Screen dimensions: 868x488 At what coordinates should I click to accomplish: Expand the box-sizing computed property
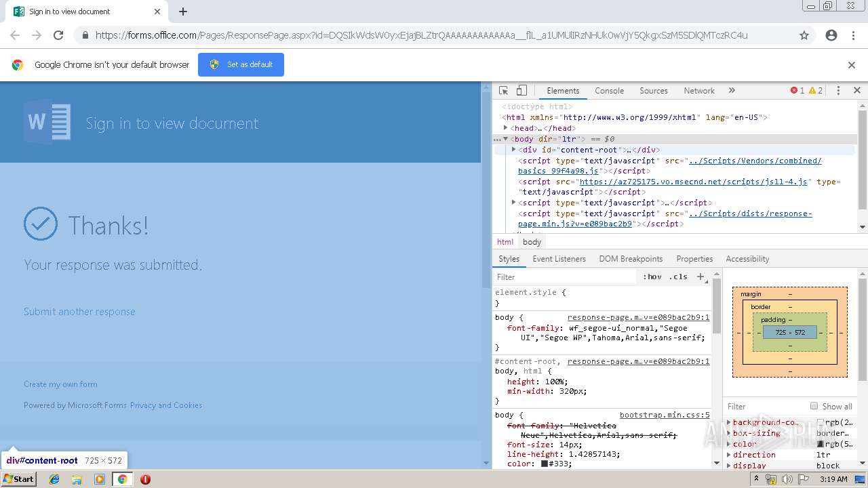[x=729, y=433]
